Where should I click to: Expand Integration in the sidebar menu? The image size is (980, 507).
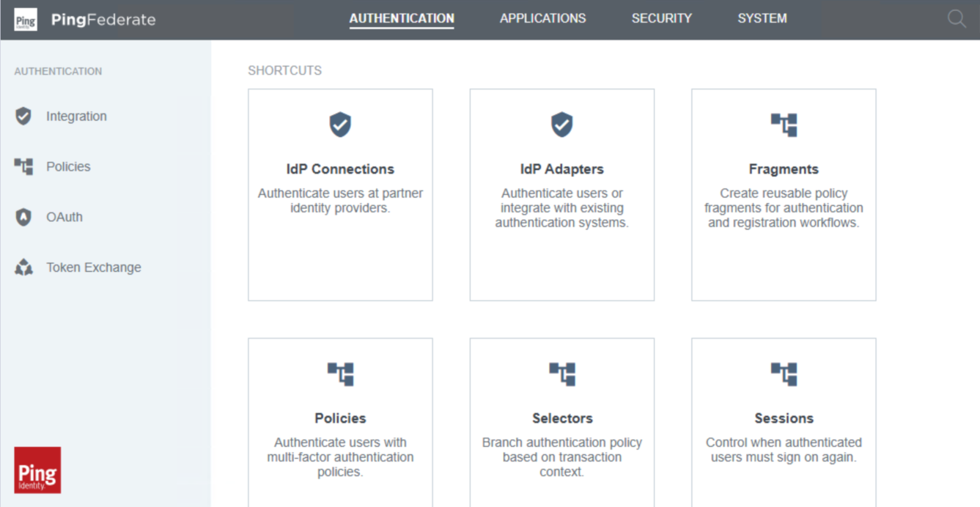coord(76,116)
